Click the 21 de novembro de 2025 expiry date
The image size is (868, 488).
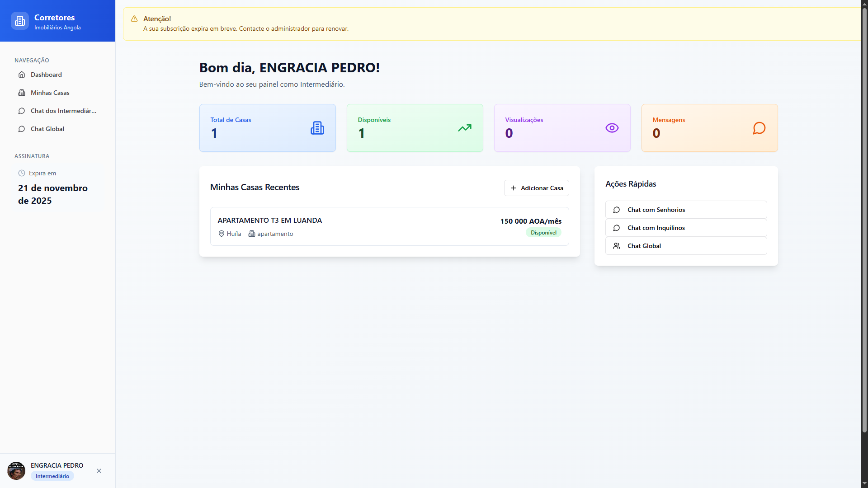pos(53,194)
